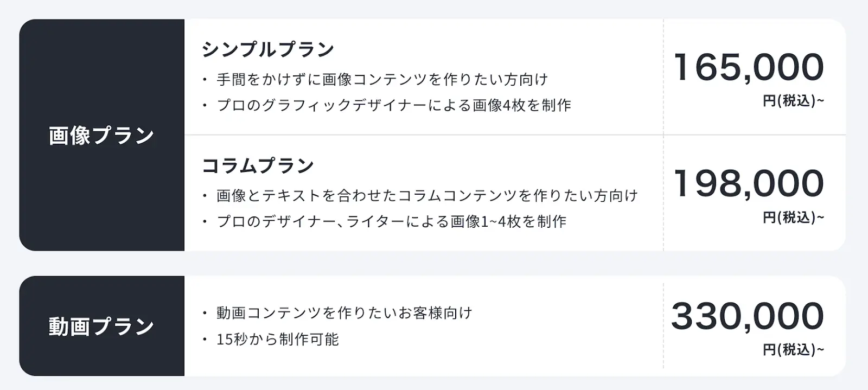Click the 手間をかけずに画像コンテンツ description line
Viewport: 868px width, 390px height.
click(x=382, y=80)
